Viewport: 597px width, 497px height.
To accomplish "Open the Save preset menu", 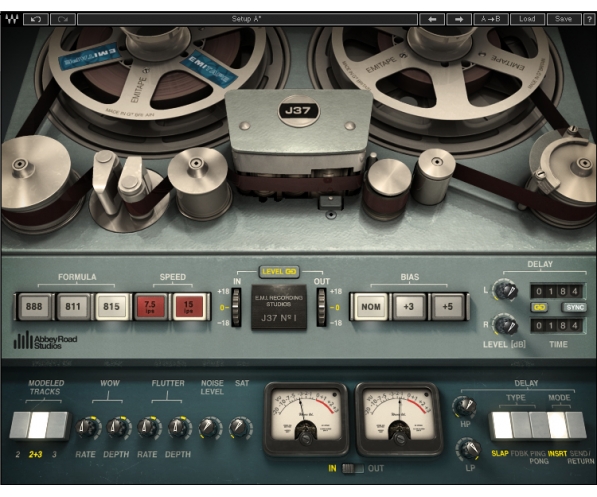I will 563,19.
